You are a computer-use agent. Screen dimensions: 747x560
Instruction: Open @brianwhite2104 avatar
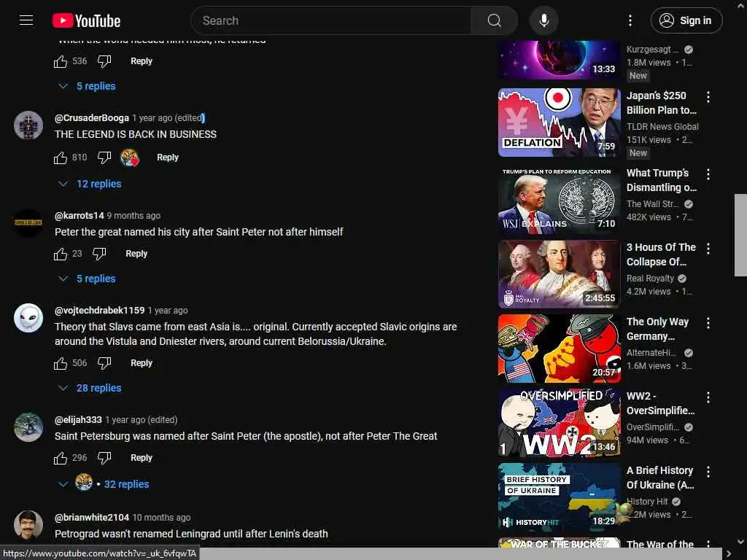point(28,525)
